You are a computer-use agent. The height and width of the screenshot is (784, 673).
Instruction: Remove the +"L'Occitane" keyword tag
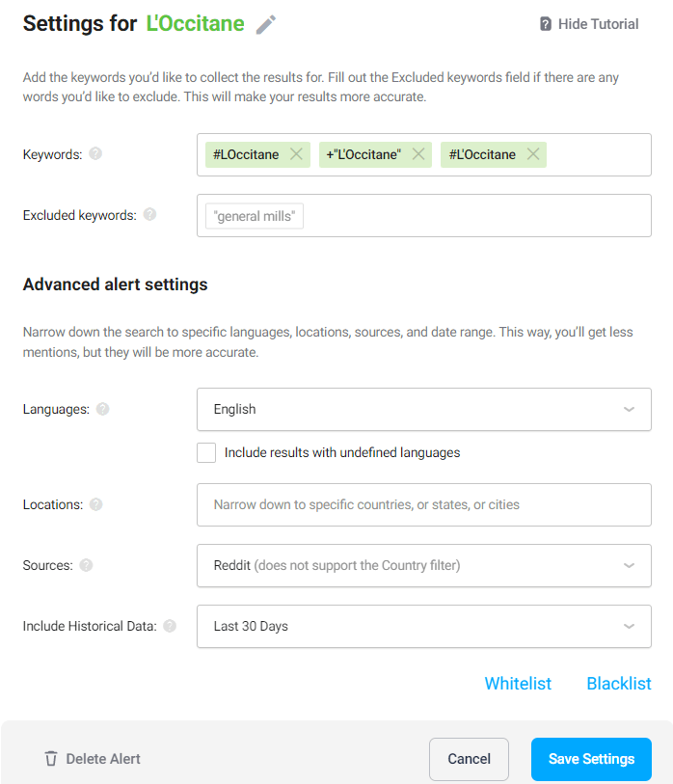pos(418,154)
